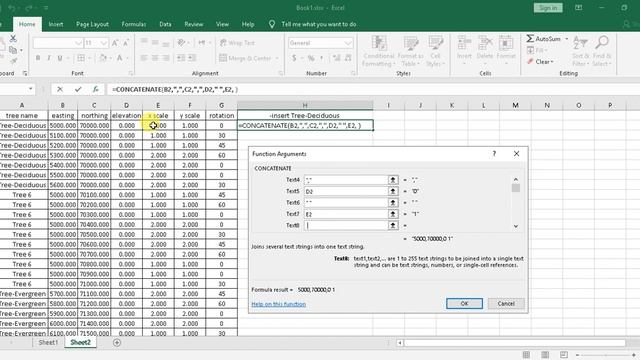Collapse dialog for Text8 range selector

[393, 225]
